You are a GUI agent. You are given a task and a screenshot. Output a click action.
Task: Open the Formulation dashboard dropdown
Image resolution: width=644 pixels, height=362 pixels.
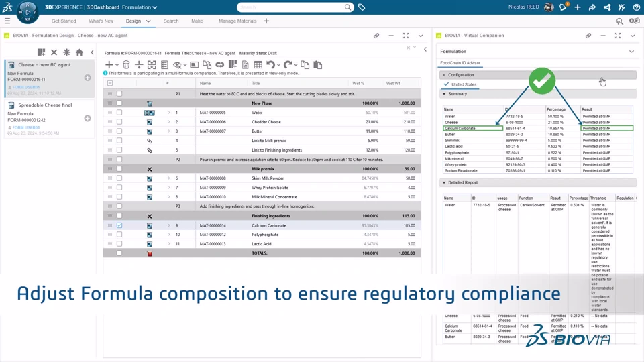coord(155,7)
